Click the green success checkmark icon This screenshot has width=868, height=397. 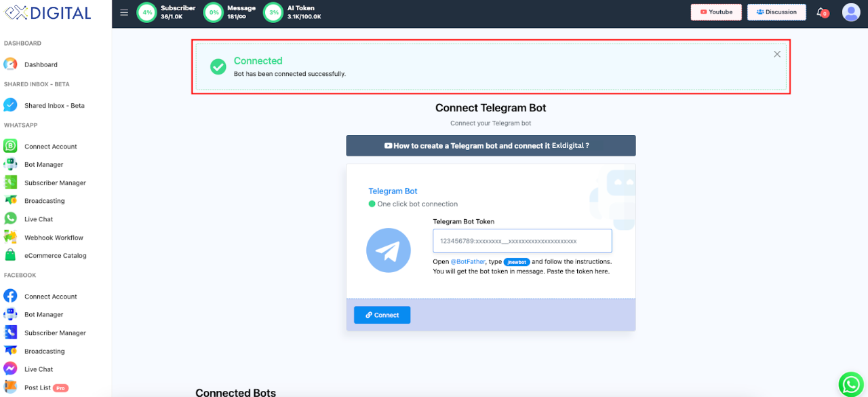tap(218, 67)
